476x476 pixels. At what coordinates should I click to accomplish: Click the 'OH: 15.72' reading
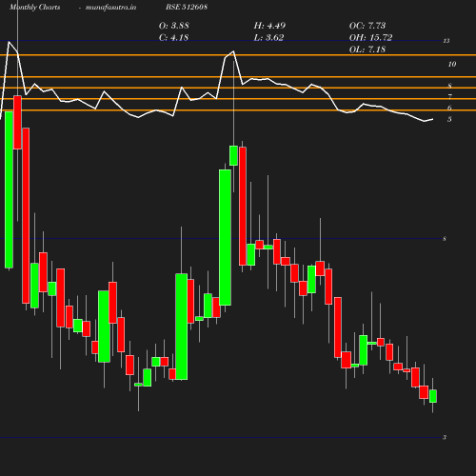coord(370,37)
